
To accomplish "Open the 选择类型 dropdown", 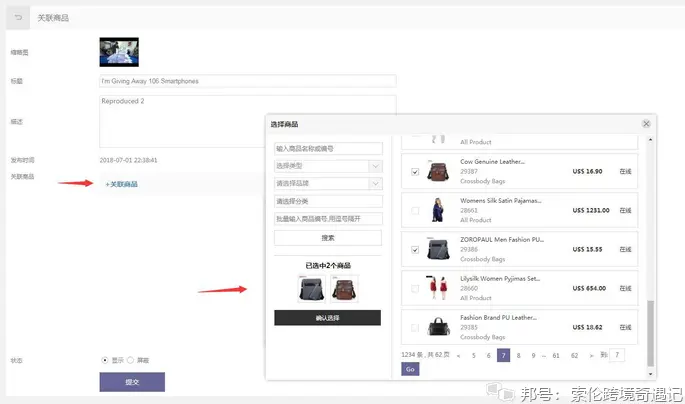I will [x=327, y=166].
